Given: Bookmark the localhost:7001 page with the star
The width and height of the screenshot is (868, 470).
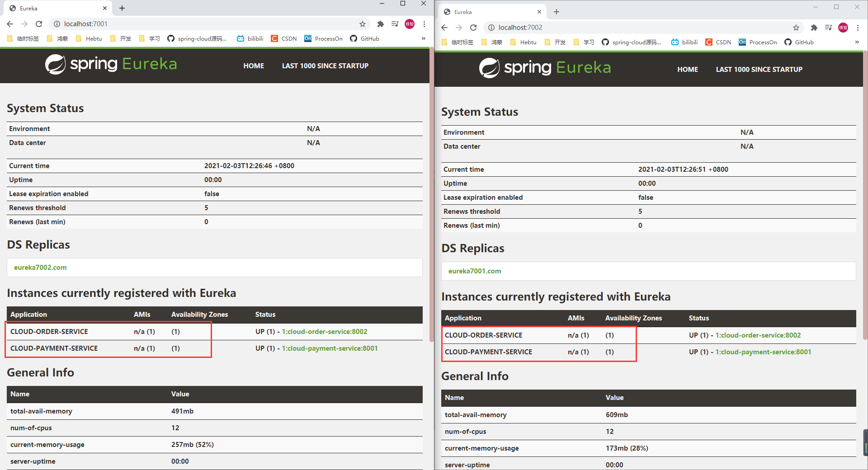Looking at the screenshot, I should click(x=362, y=24).
